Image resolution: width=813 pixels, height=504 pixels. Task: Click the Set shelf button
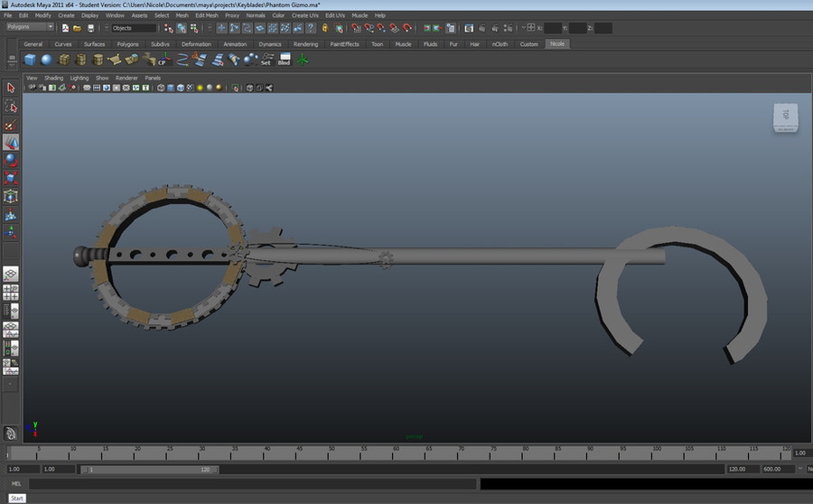(266, 60)
